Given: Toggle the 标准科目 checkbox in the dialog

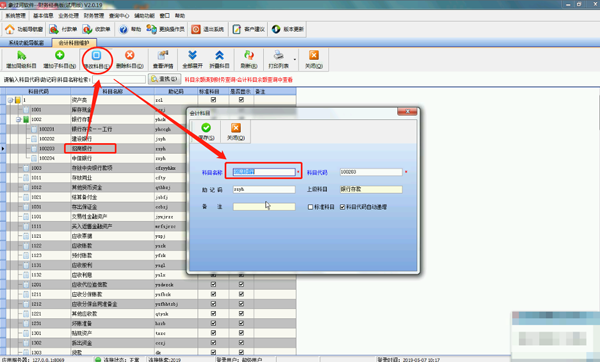Looking at the screenshot, I should (310, 207).
